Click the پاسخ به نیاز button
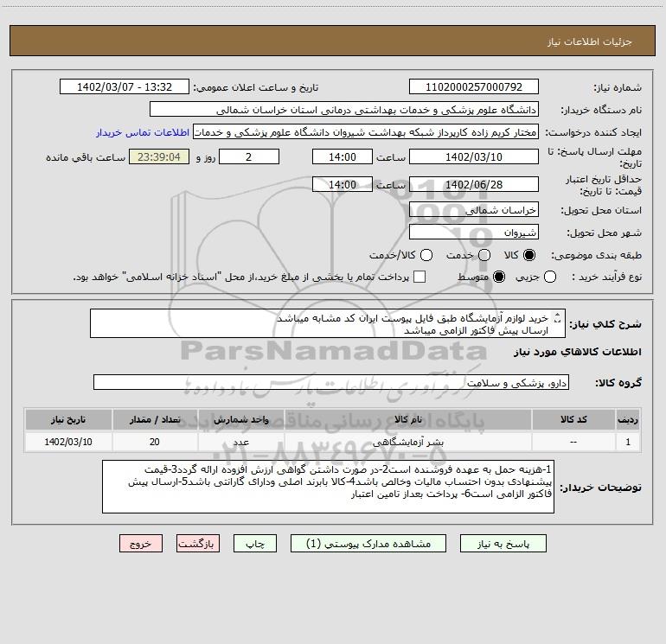Image resolution: width=666 pixels, height=644 pixels. point(503,544)
